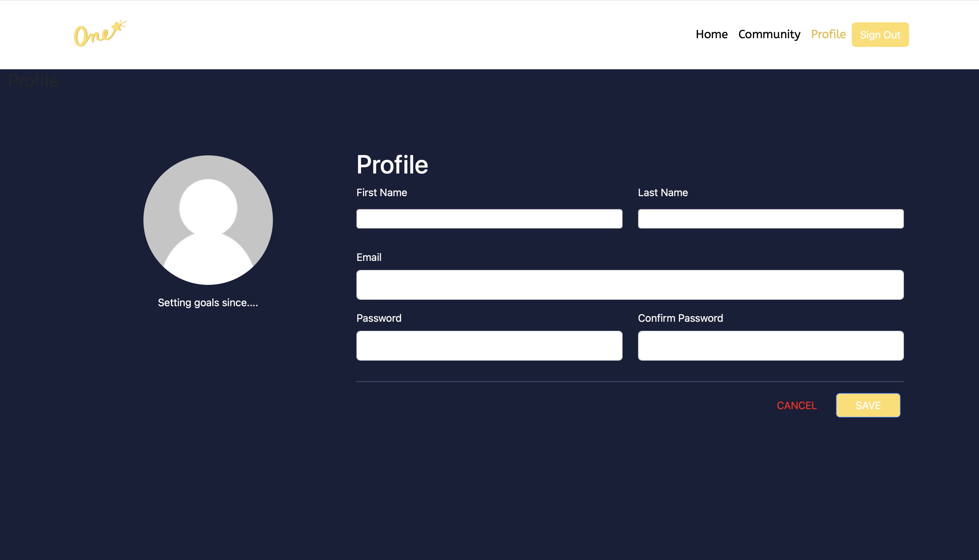Screen dimensions: 979x560
Task: Focus the Password field
Action: coord(489,345)
